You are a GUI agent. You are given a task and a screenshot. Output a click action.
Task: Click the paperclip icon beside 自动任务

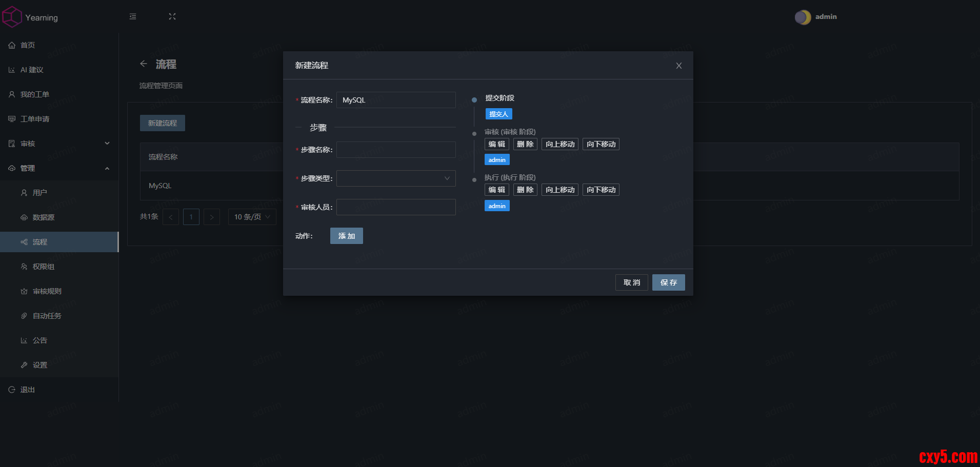24,316
